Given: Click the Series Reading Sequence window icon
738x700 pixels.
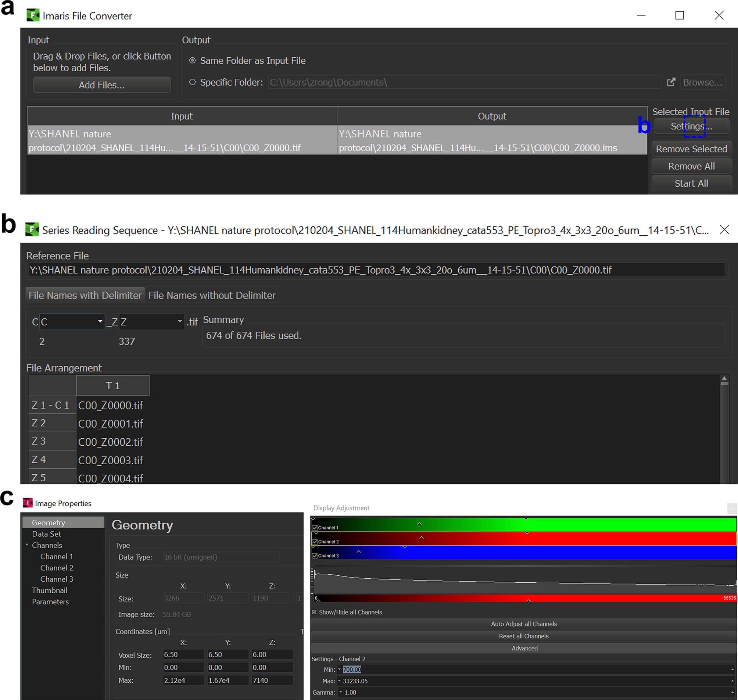Looking at the screenshot, I should [32, 229].
